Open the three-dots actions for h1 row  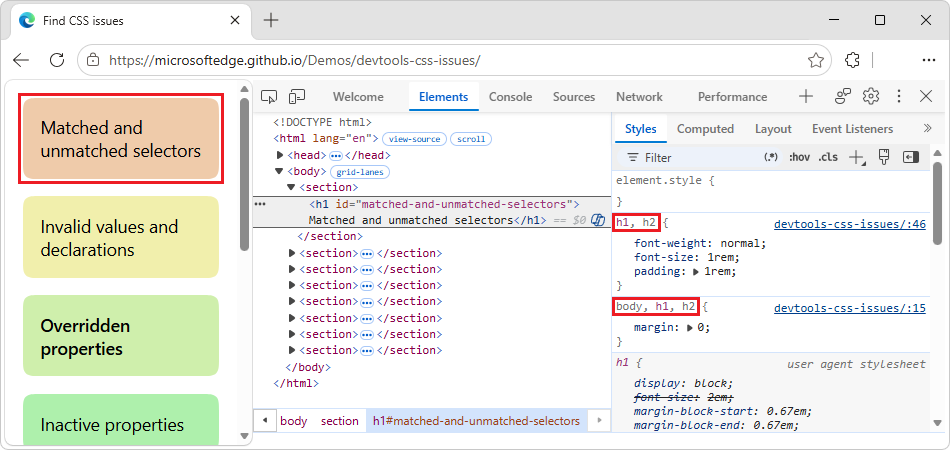tap(260, 204)
